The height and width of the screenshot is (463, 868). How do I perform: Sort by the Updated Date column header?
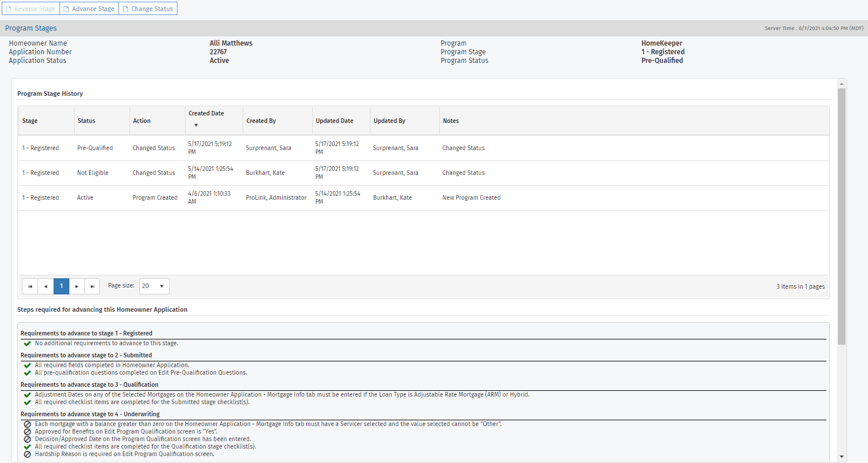[x=335, y=121]
